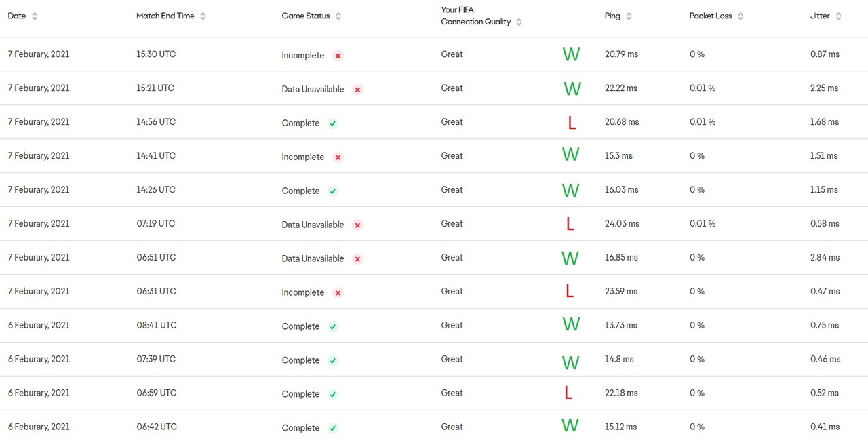Click Complete status on 06:42 UTC row
The image size is (868, 443).
(300, 428)
